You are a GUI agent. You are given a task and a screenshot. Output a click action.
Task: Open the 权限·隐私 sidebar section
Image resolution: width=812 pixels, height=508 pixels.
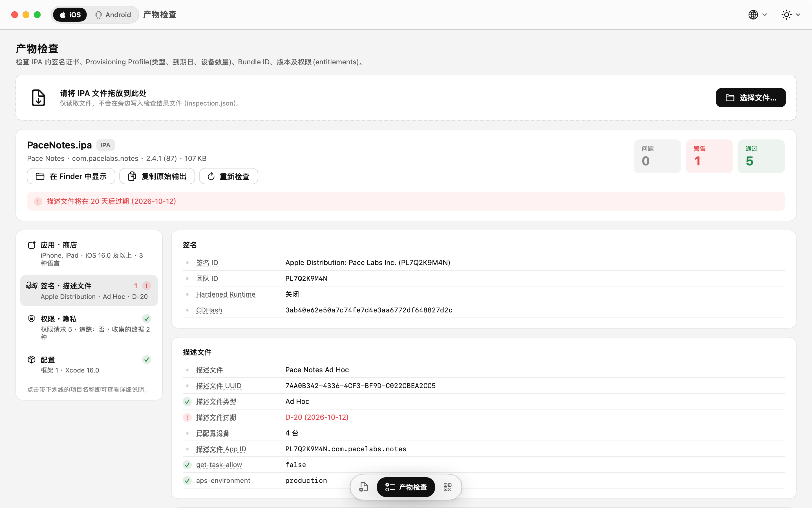89,328
